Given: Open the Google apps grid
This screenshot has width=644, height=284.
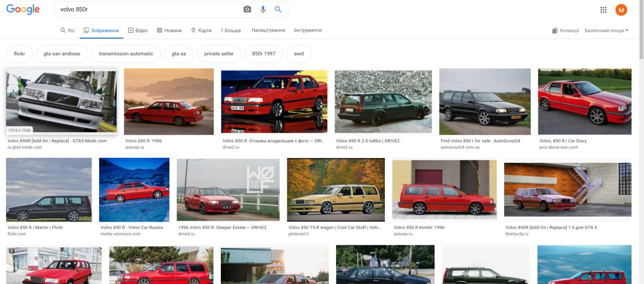Looking at the screenshot, I should tap(604, 10).
